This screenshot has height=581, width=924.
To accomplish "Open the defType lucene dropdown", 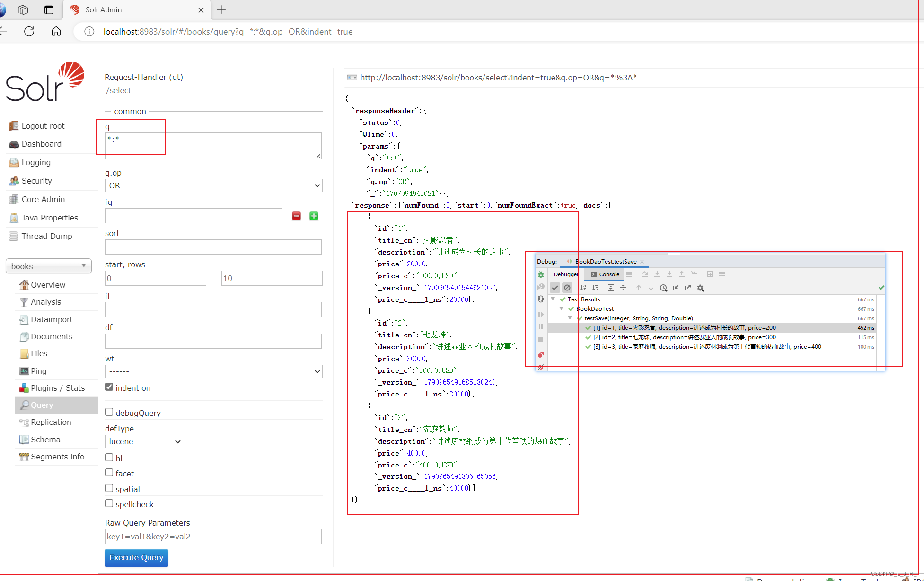I will (x=143, y=441).
